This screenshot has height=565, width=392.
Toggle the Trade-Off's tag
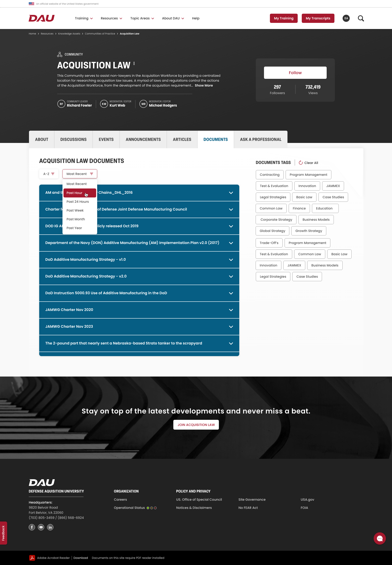269,243
